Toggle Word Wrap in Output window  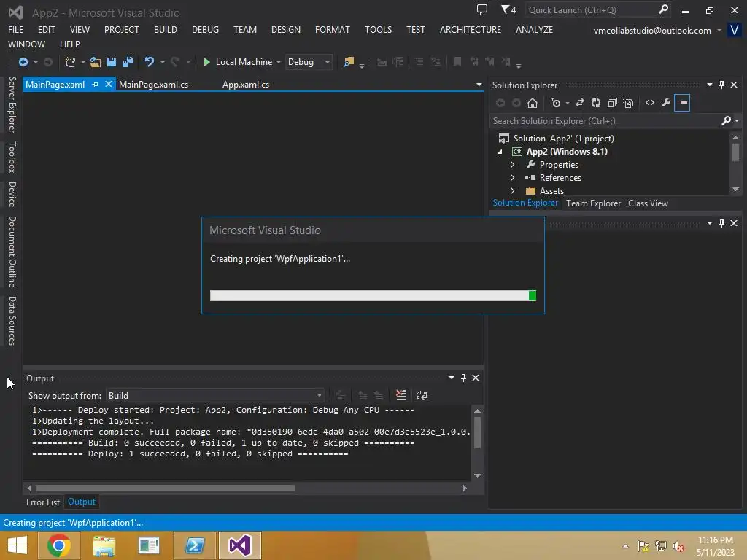pyautogui.click(x=422, y=395)
